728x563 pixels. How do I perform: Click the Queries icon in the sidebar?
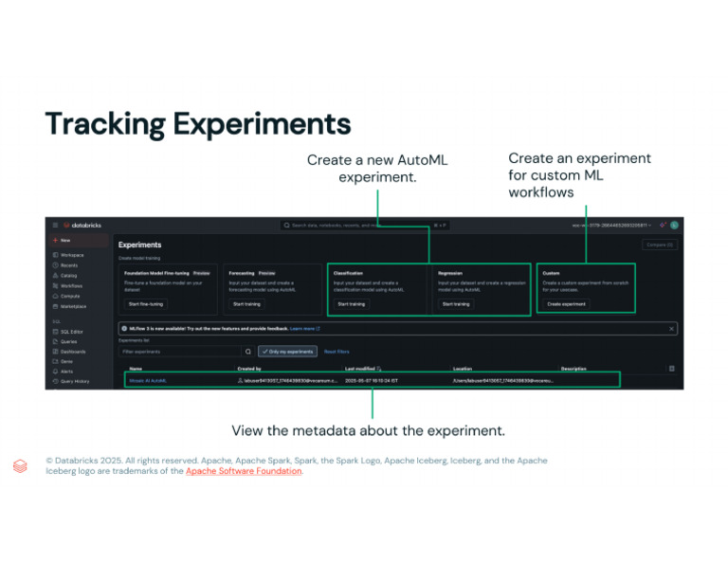(56, 341)
